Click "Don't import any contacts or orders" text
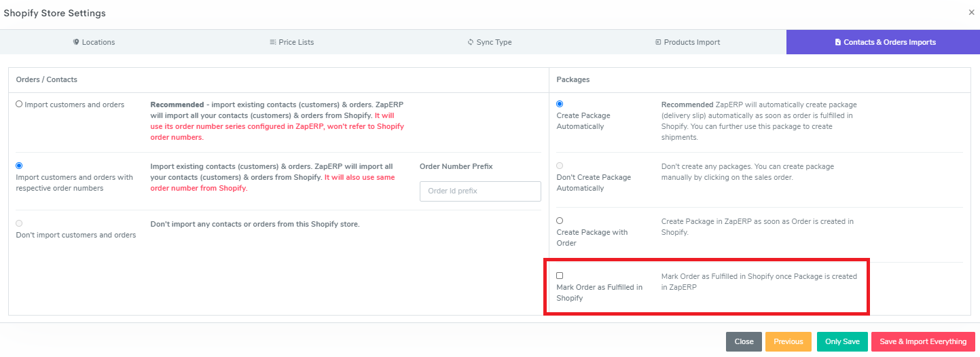 [255, 224]
